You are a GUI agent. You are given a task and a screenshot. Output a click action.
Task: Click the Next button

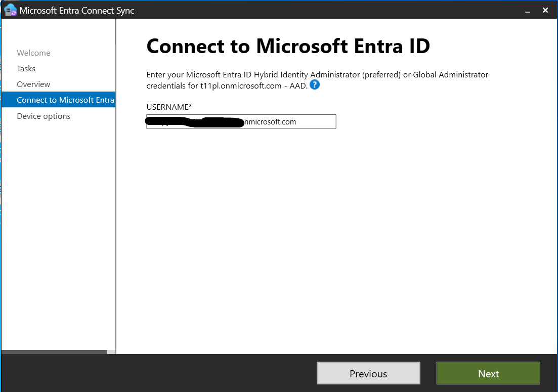488,373
